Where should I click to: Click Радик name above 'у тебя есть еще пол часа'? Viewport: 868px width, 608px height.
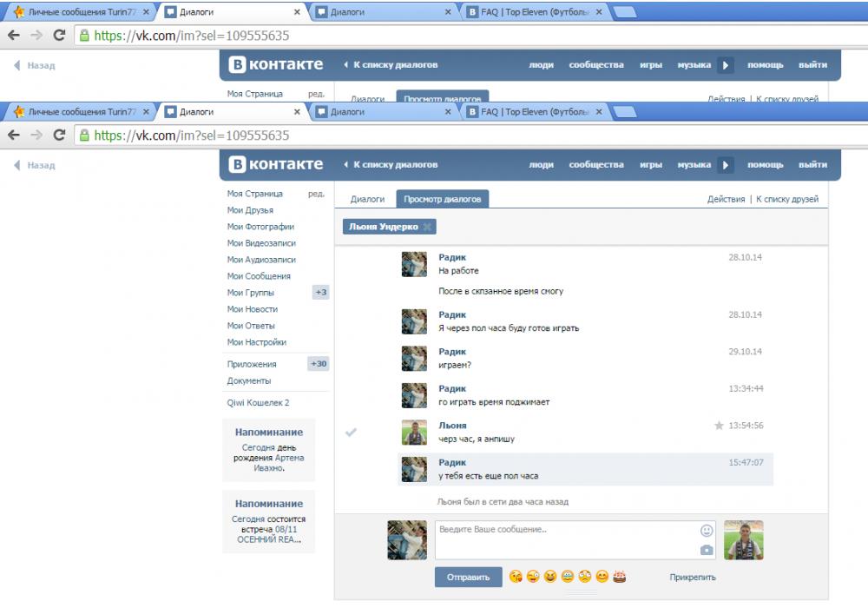(452, 462)
